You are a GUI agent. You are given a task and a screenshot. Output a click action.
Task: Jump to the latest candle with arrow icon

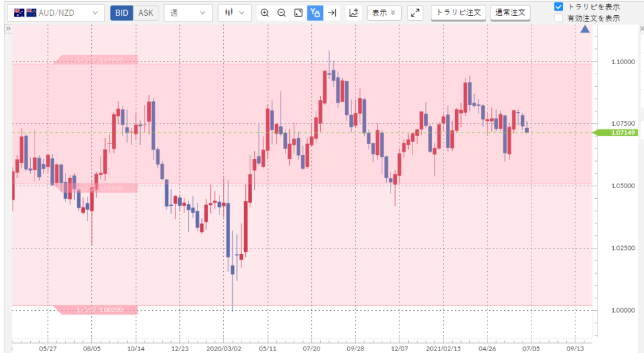(333, 13)
